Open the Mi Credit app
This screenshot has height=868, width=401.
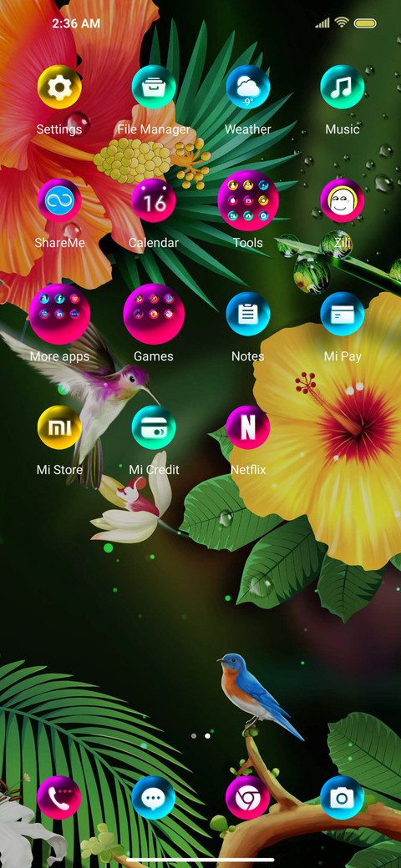(154, 427)
